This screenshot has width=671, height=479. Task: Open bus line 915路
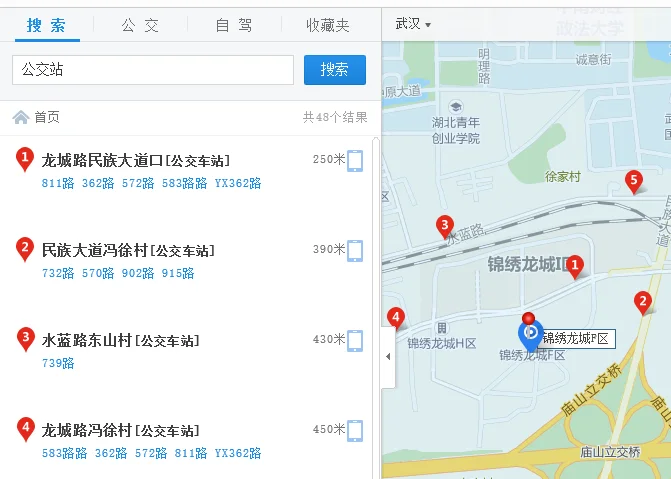click(178, 273)
